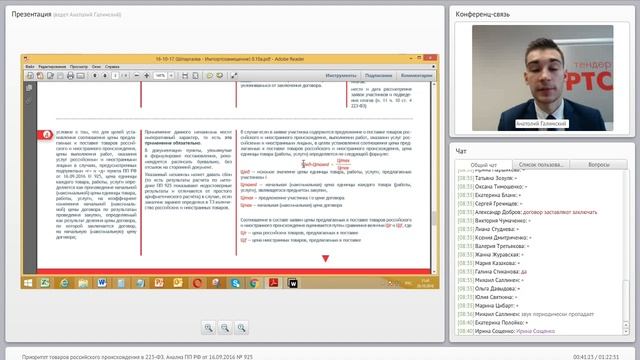Zoom in with the plus button in Reader

point(147,76)
